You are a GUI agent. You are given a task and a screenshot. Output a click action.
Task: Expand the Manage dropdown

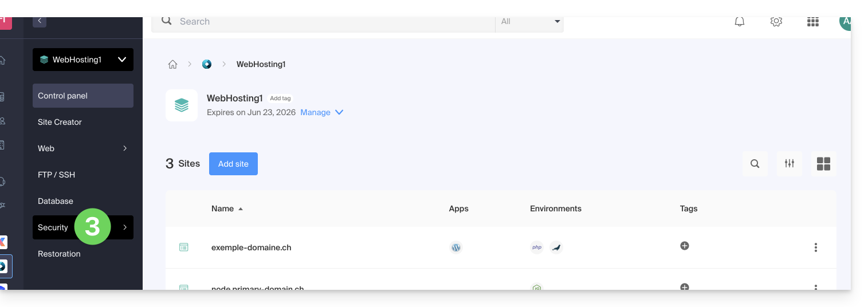(x=321, y=112)
